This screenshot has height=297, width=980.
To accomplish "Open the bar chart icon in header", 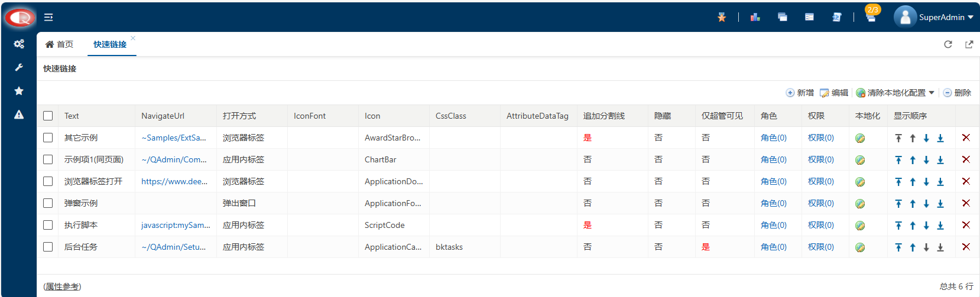I will tap(755, 17).
